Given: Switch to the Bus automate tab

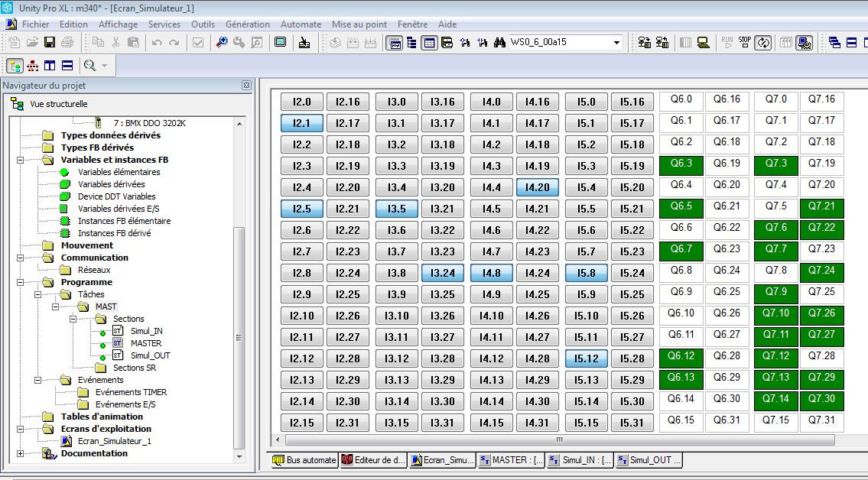Looking at the screenshot, I should pyautogui.click(x=304, y=460).
